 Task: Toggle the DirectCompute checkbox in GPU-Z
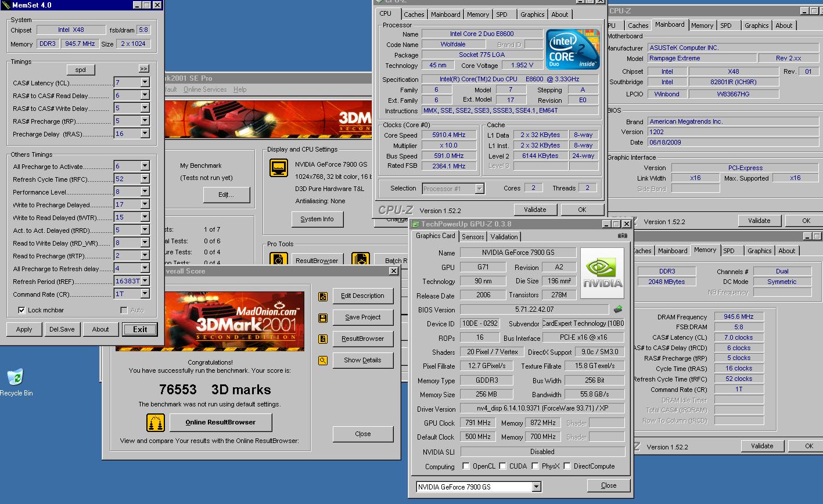(x=567, y=466)
